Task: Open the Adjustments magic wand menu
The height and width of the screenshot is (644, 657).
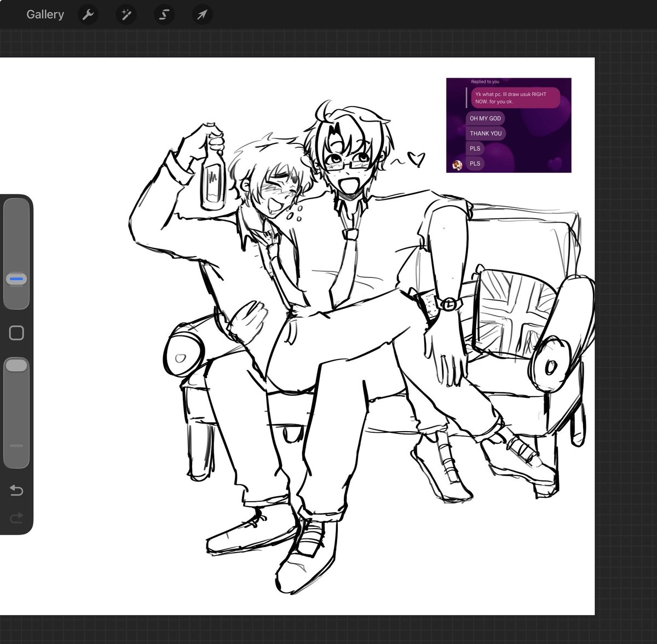Action: 126,14
